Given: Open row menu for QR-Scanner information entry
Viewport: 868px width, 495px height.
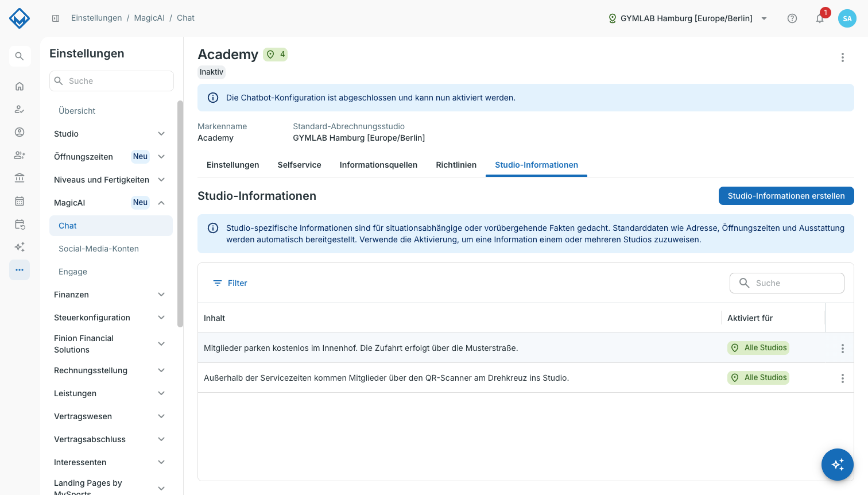Looking at the screenshot, I should (x=843, y=378).
